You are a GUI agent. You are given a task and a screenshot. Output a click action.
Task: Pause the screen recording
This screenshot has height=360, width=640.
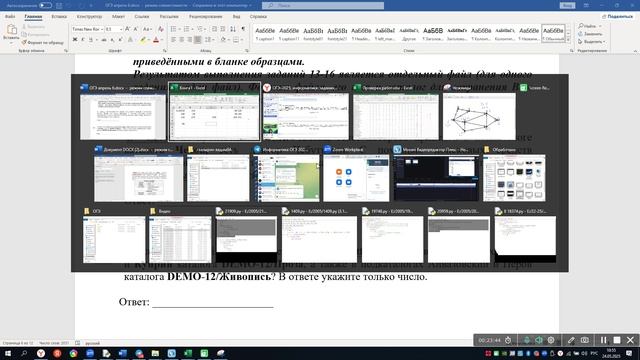pyautogui.click(x=603, y=340)
